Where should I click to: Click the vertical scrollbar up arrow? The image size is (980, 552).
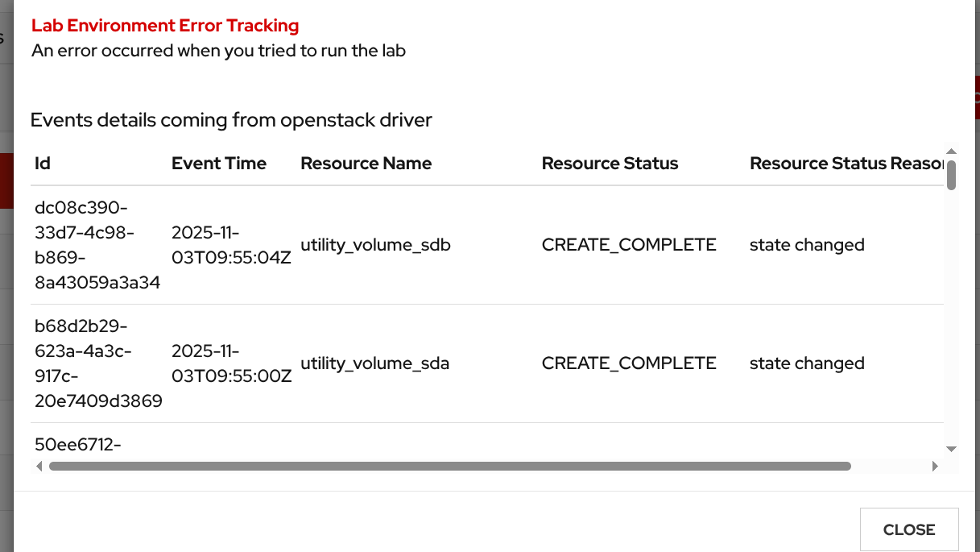pos(951,151)
